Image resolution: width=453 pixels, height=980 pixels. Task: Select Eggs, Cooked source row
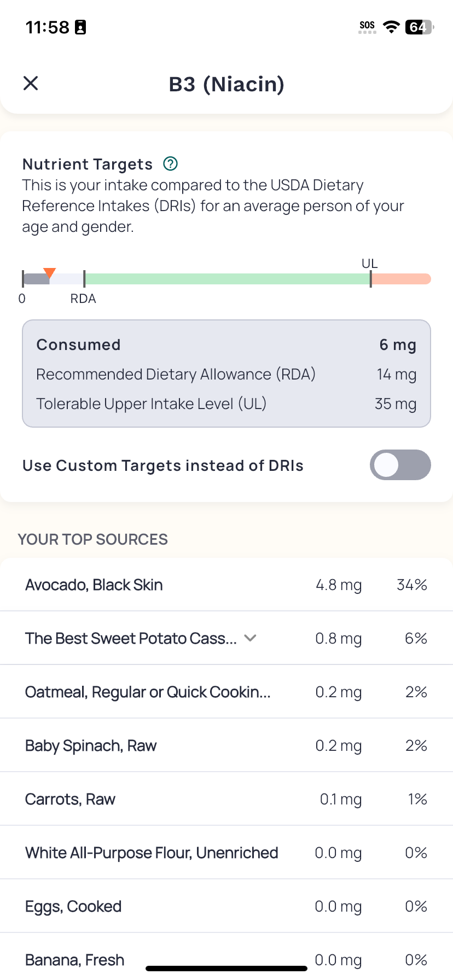pos(226,906)
